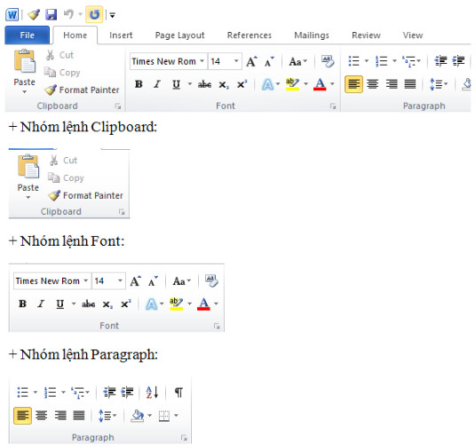Click the Paste button in the top ribbon
Image resolution: width=476 pixels, height=448 pixels.
pos(24,72)
